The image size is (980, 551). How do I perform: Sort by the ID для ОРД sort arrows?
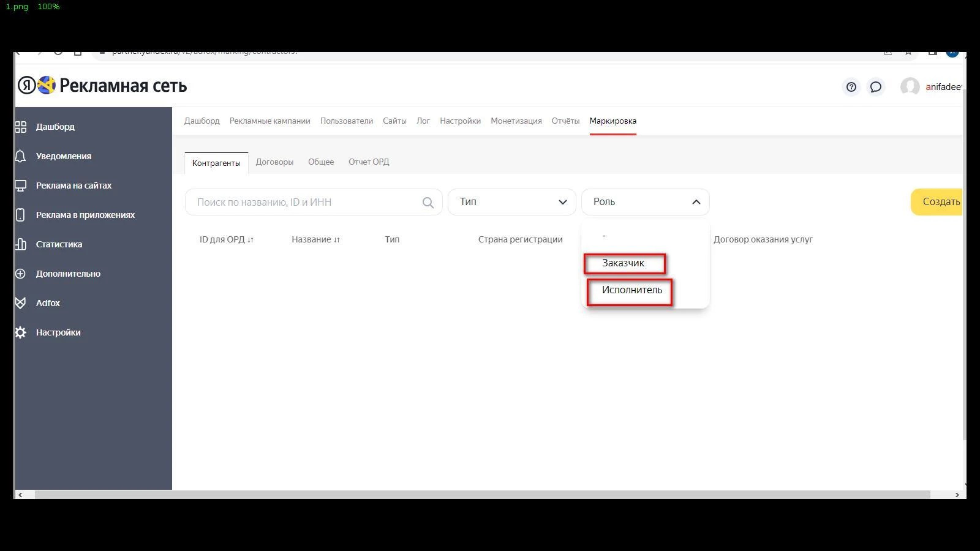(251, 240)
